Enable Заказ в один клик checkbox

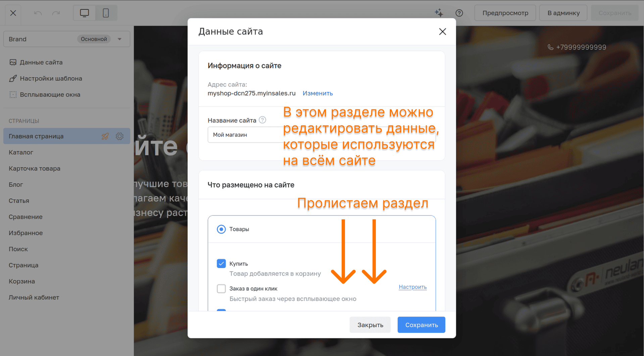221,288
